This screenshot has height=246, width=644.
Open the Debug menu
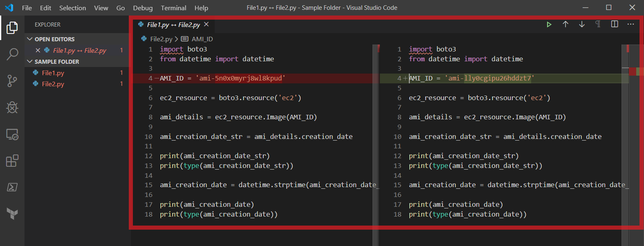tap(143, 8)
